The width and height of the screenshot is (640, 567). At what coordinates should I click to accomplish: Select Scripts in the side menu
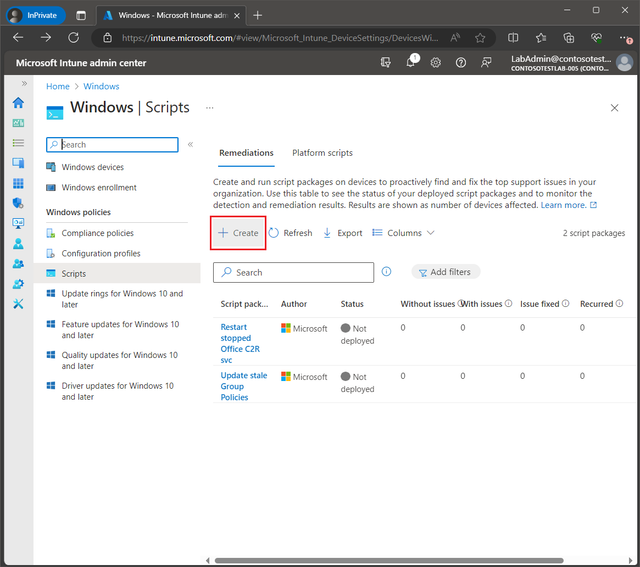click(x=117, y=273)
